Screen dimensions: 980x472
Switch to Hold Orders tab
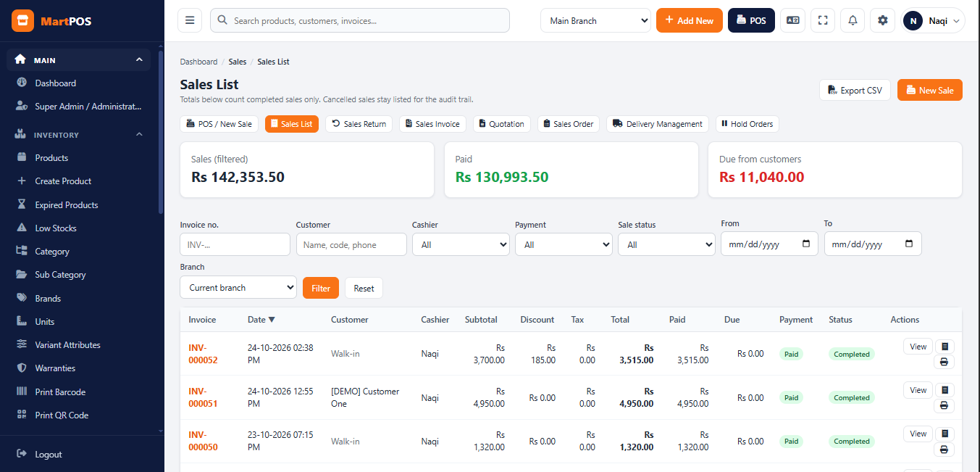click(747, 124)
